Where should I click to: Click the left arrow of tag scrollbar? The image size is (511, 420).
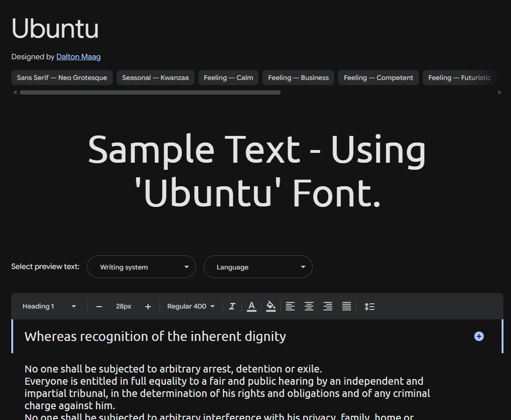click(x=15, y=93)
